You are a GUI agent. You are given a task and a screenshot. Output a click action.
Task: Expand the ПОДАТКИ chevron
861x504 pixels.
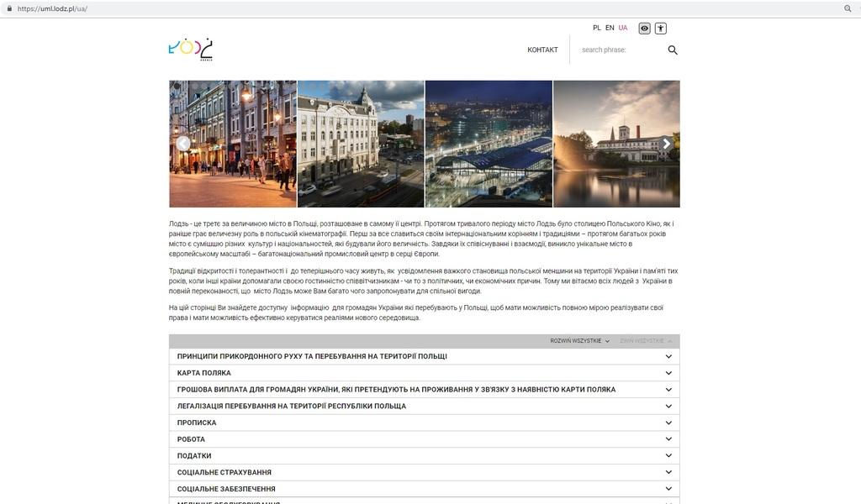pos(668,456)
